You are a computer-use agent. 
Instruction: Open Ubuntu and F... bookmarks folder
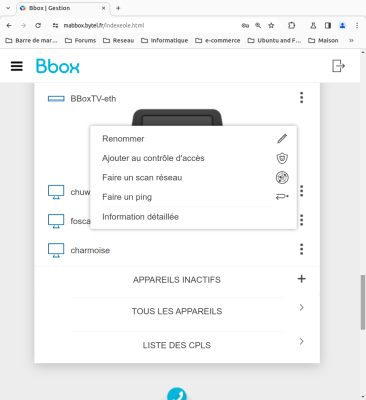click(274, 40)
